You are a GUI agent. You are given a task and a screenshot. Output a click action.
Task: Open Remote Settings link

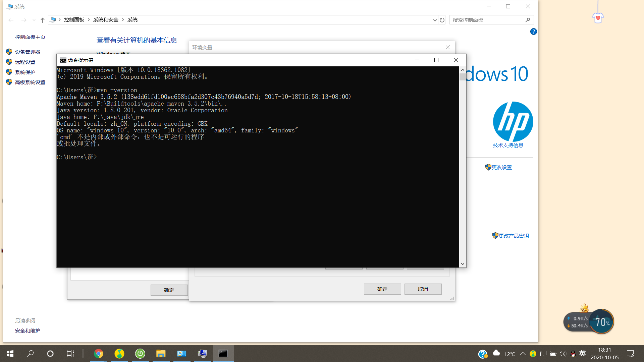(25, 62)
